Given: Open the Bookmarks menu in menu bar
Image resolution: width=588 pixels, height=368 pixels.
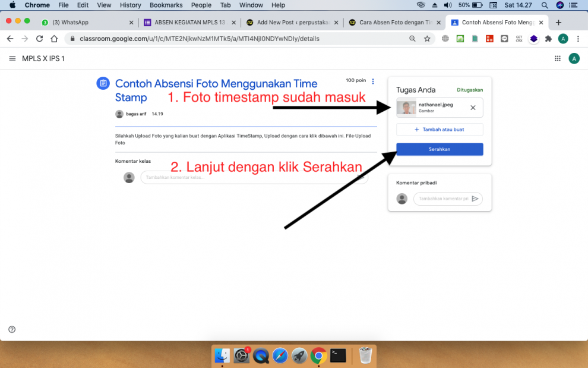Looking at the screenshot, I should (x=166, y=5).
